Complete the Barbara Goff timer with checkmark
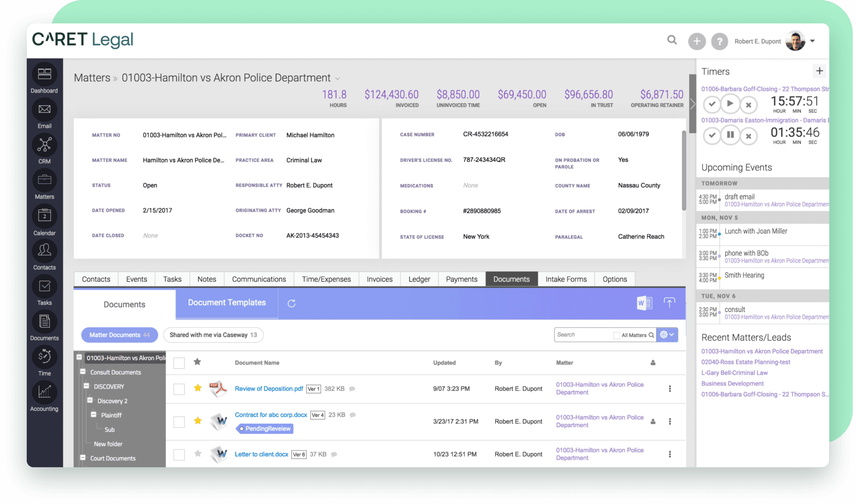 [712, 104]
